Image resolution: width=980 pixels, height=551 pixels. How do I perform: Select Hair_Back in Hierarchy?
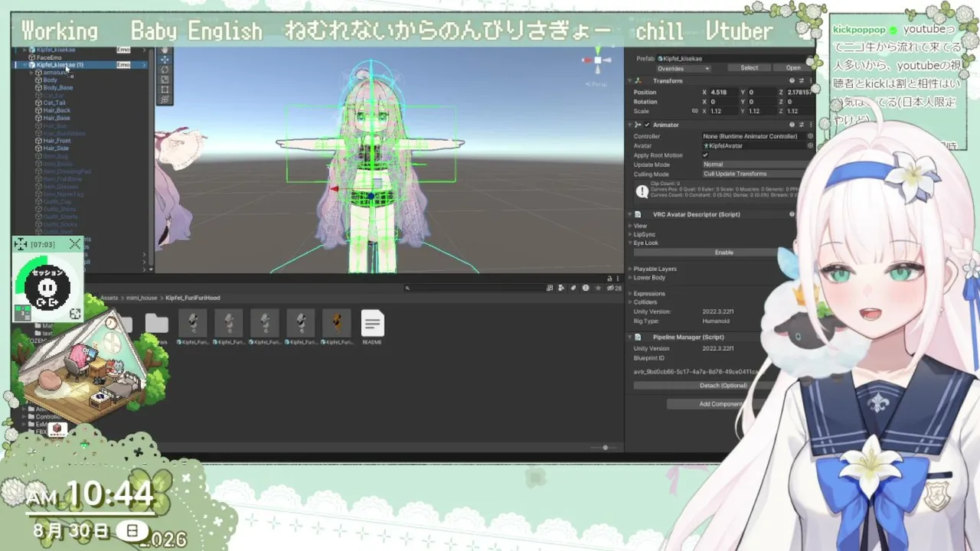tap(57, 110)
